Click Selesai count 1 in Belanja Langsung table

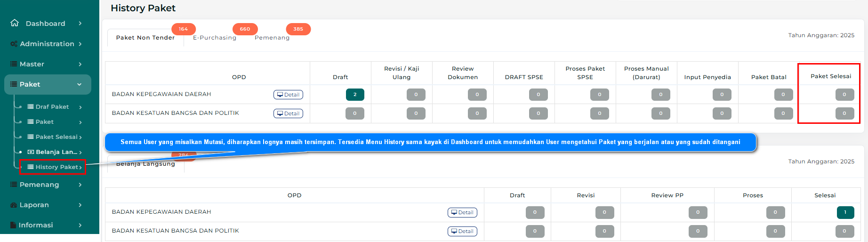(x=845, y=212)
